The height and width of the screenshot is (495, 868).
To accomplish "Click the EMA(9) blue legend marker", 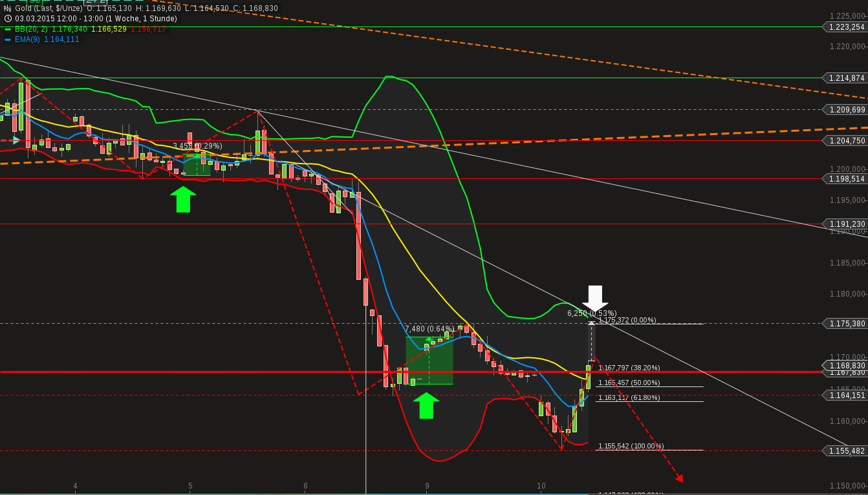I will [8, 39].
